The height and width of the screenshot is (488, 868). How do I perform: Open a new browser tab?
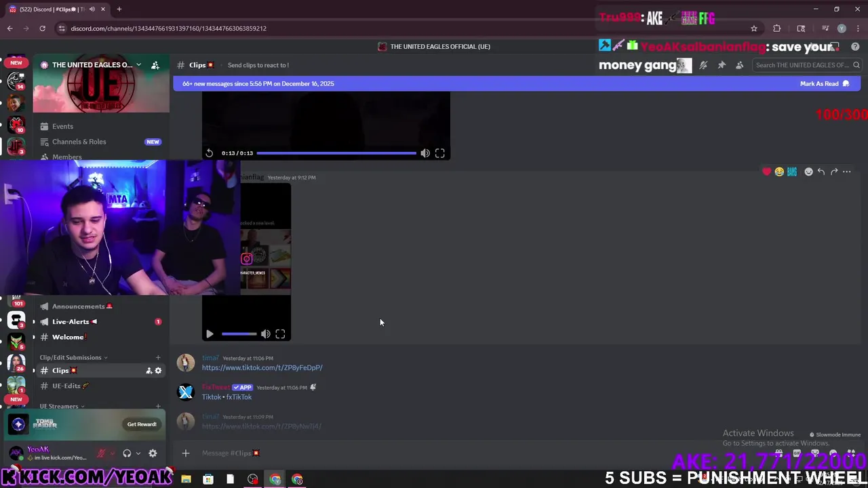point(119,9)
